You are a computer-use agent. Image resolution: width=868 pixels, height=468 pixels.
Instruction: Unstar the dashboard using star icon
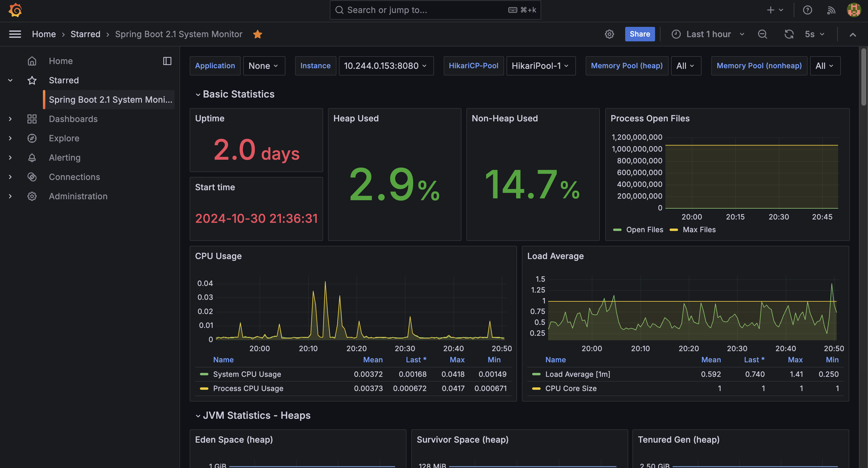tap(258, 34)
